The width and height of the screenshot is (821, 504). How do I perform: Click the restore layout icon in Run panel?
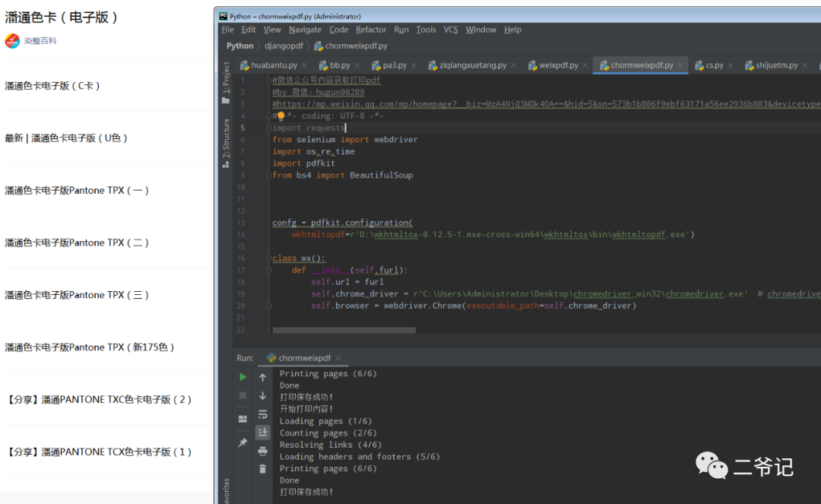tap(242, 419)
